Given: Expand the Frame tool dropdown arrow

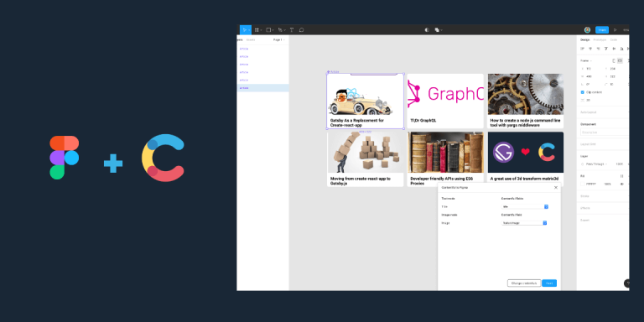Looking at the screenshot, I should (262, 30).
